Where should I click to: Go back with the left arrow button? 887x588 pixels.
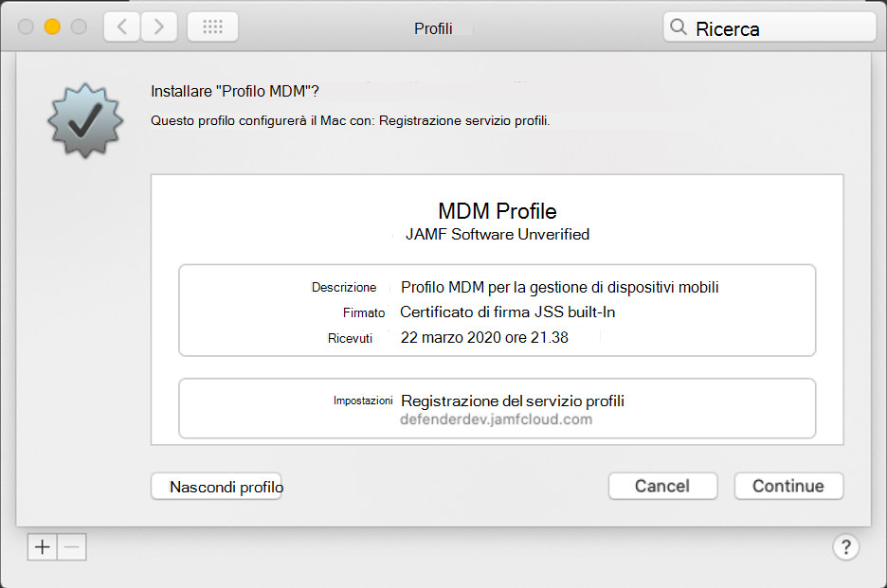pos(121,27)
